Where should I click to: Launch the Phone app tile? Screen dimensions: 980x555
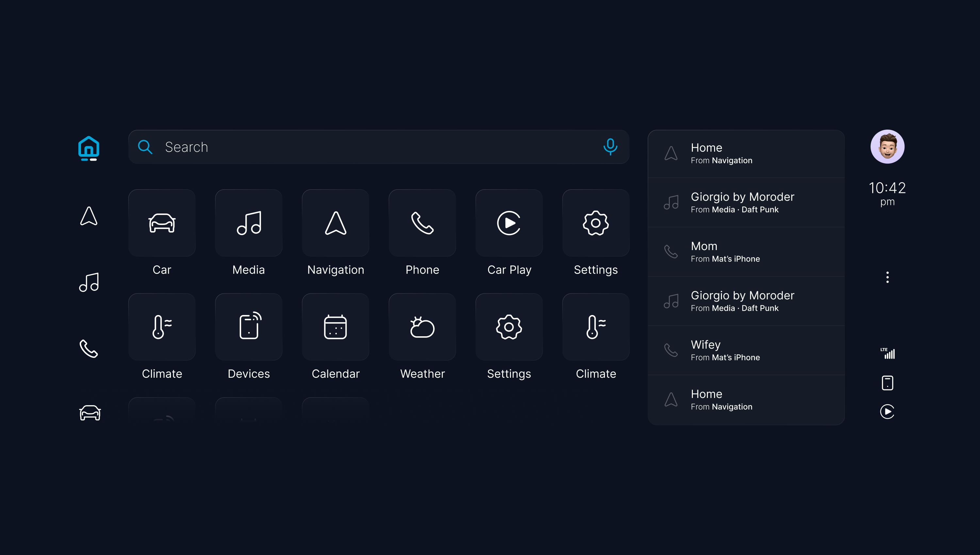click(422, 223)
